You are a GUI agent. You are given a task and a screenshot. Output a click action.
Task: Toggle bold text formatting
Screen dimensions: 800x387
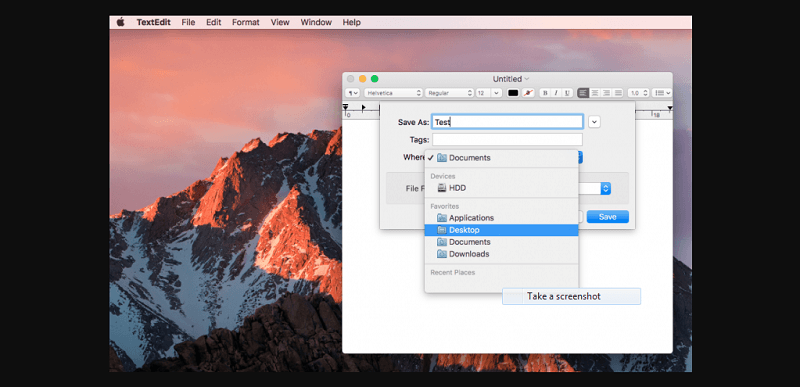[545, 93]
